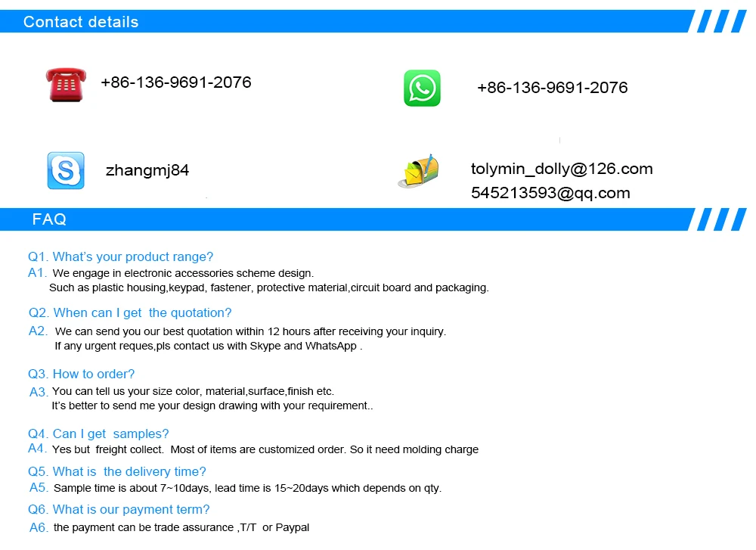Viewport: 756px width, 550px height.
Task: Click question Q5 about delivery time
Action: (x=116, y=471)
